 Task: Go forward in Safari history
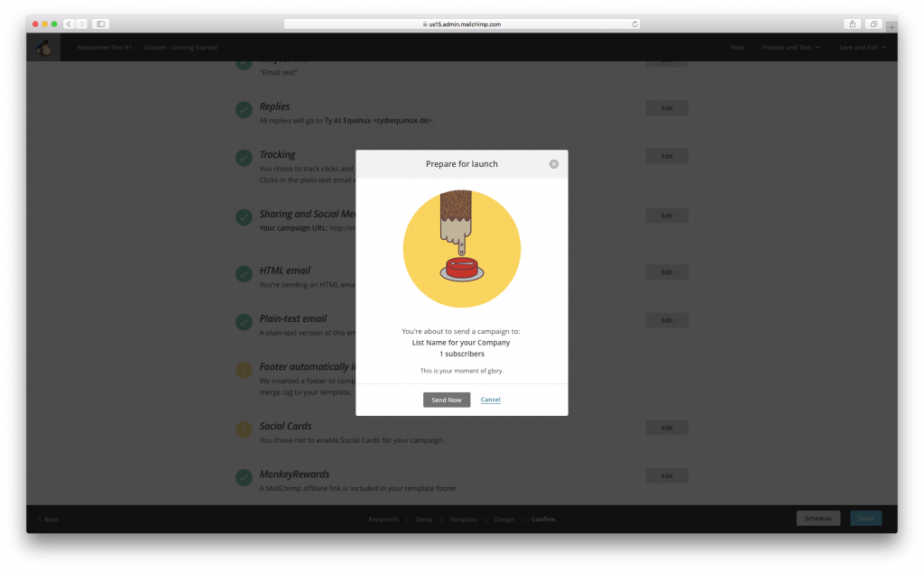pos(82,24)
